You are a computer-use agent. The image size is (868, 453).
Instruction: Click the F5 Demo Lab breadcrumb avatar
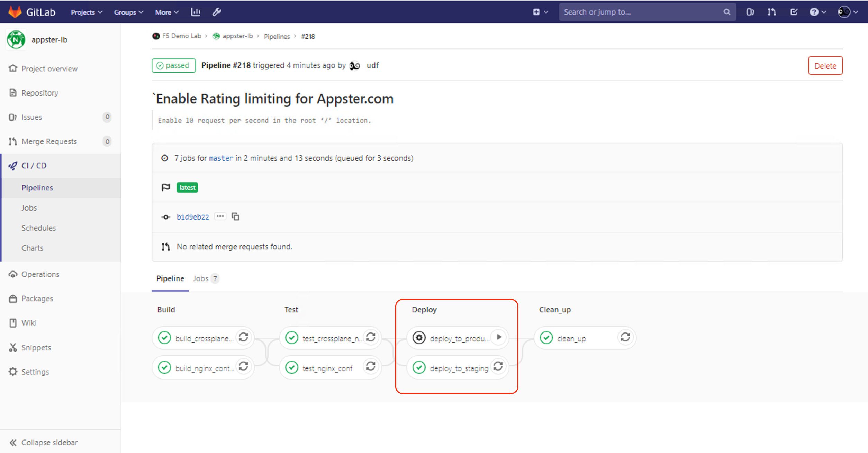pos(156,36)
